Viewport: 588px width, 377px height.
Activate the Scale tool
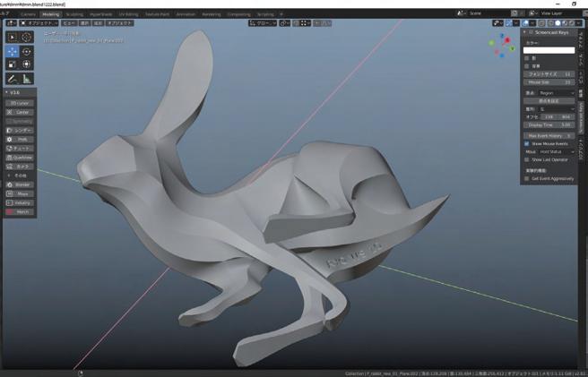pyautogui.click(x=13, y=64)
